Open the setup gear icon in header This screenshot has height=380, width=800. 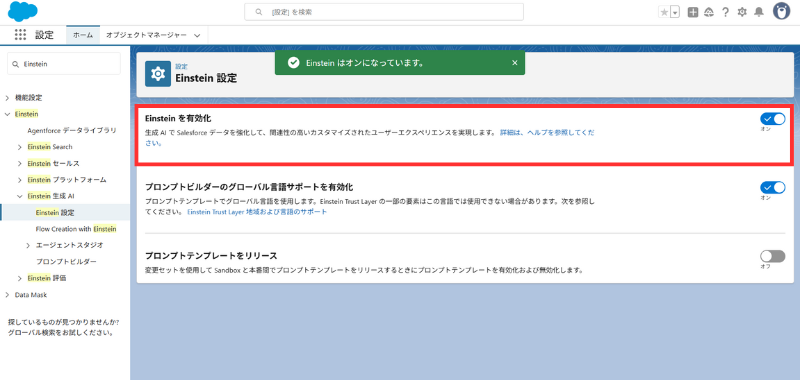pyautogui.click(x=742, y=12)
